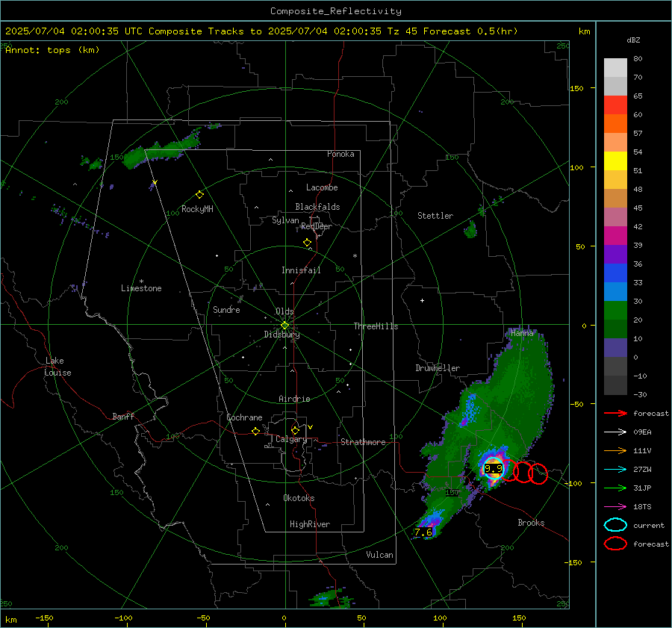Click the 'Annot: tops (km)' label
Image resolution: width=672 pixels, height=628 pixels.
[x=52, y=50]
